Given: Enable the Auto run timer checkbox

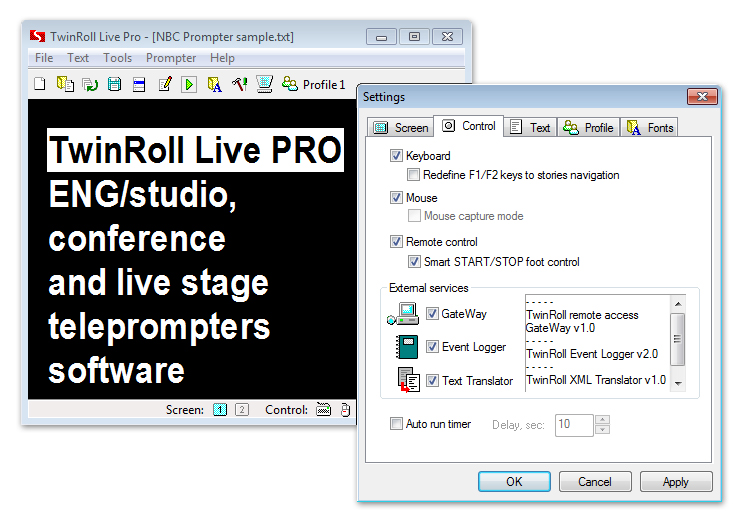Looking at the screenshot, I should click(397, 424).
